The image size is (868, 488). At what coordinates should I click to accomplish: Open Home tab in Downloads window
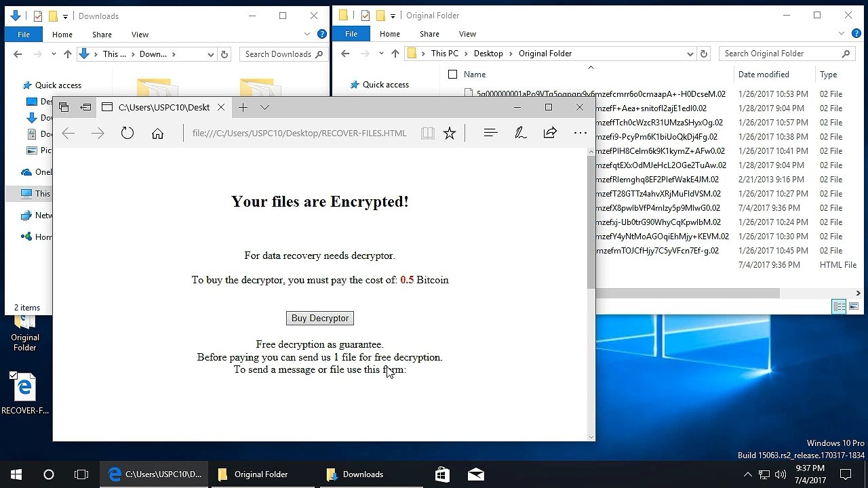pyautogui.click(x=62, y=35)
